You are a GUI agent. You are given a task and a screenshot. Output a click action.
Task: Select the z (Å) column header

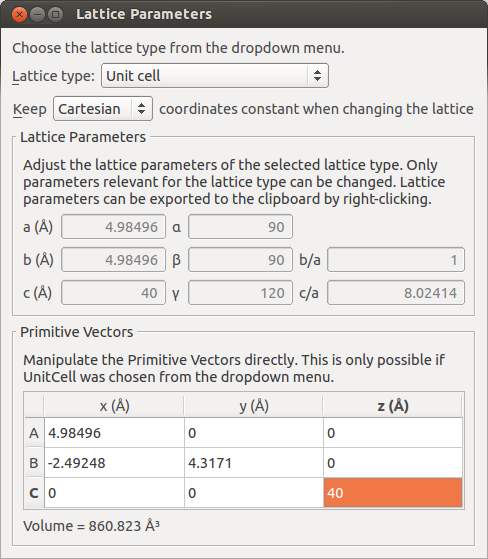tap(392, 406)
